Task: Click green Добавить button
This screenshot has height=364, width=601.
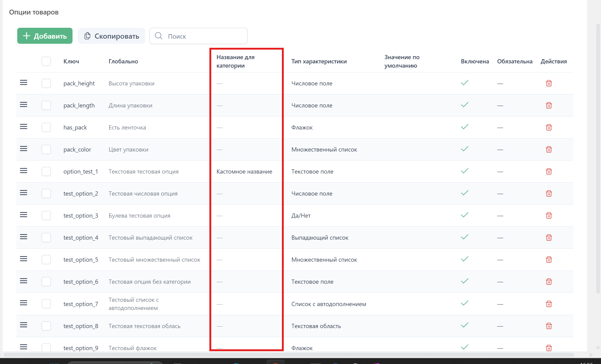Action: [45, 36]
